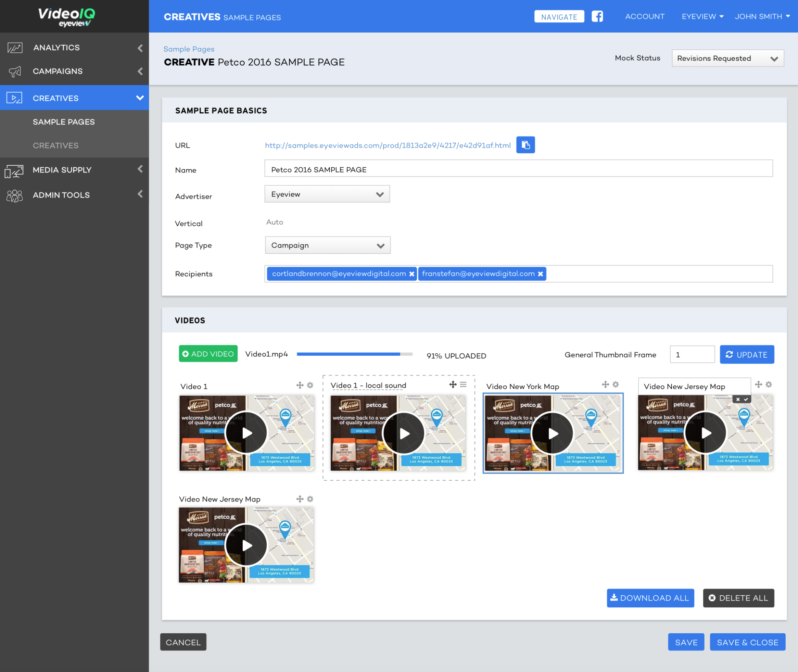Open the Page Type dropdown
Screen dimensions: 798x672
click(327, 245)
